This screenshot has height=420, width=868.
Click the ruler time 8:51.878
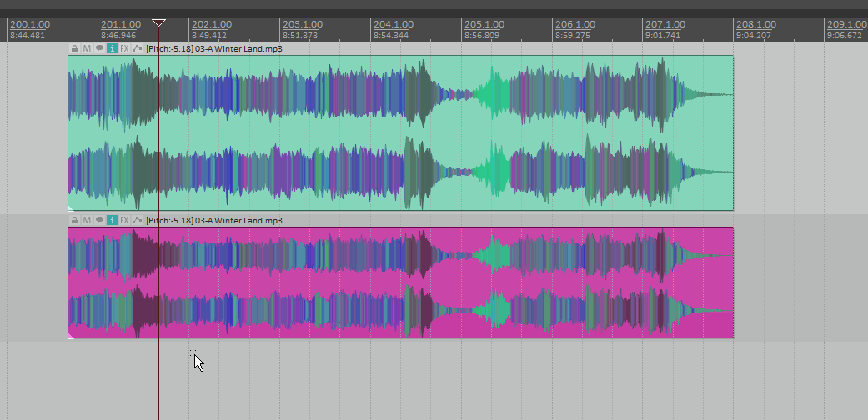[x=300, y=35]
